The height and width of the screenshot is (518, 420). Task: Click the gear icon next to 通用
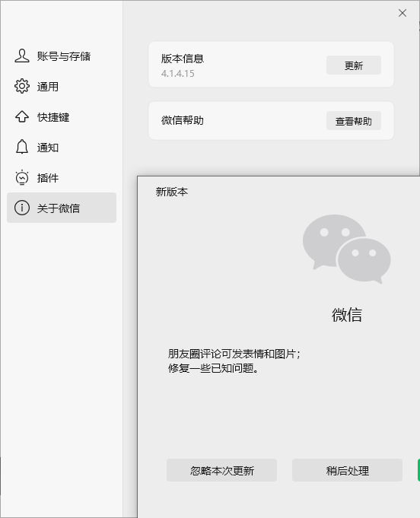[22, 86]
